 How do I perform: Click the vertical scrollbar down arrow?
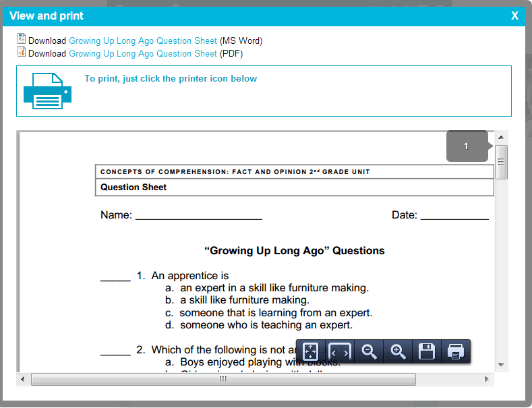501,365
